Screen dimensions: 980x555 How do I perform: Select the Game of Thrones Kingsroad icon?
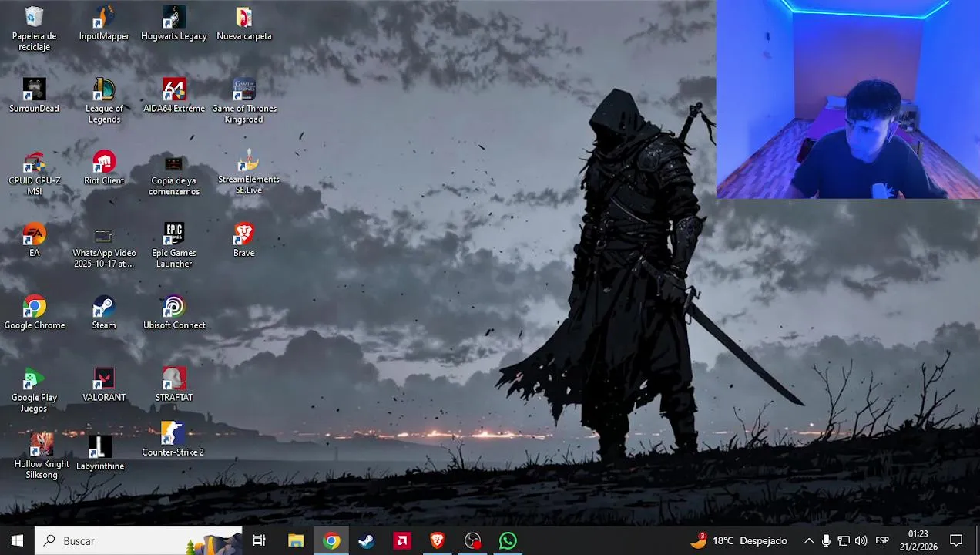click(243, 101)
